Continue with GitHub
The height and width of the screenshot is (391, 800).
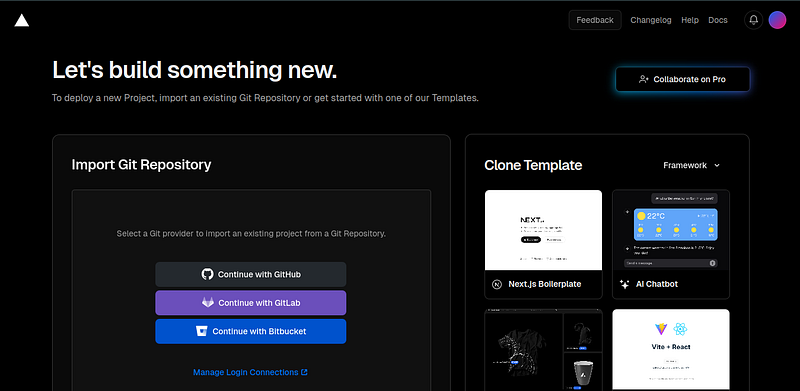251,274
